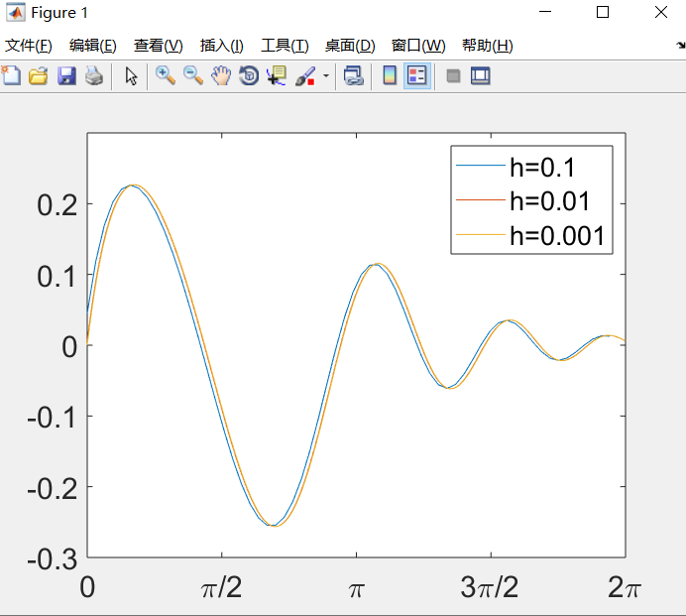
Task: Activate the Zoom In magnifier
Action: [x=166, y=75]
